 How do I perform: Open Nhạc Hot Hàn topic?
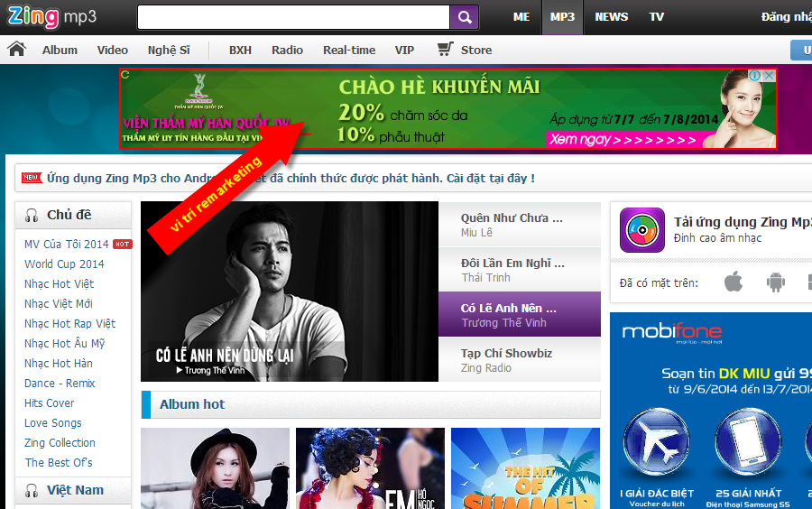coord(59,364)
